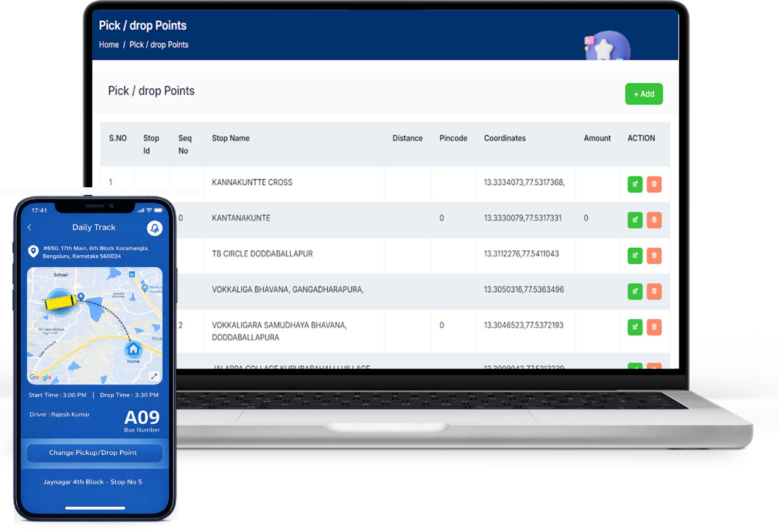Edit the KANNAKUNTTE CROSS stop row

(x=635, y=184)
